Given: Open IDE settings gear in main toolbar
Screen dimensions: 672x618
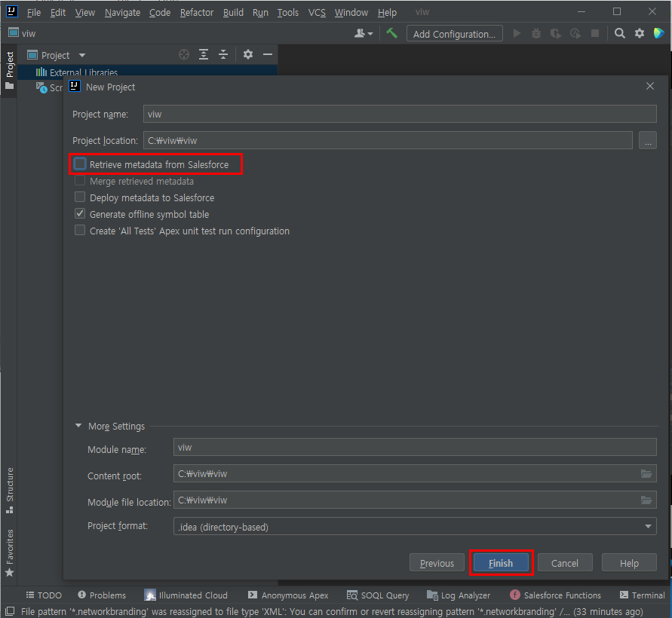Looking at the screenshot, I should tap(640, 33).
